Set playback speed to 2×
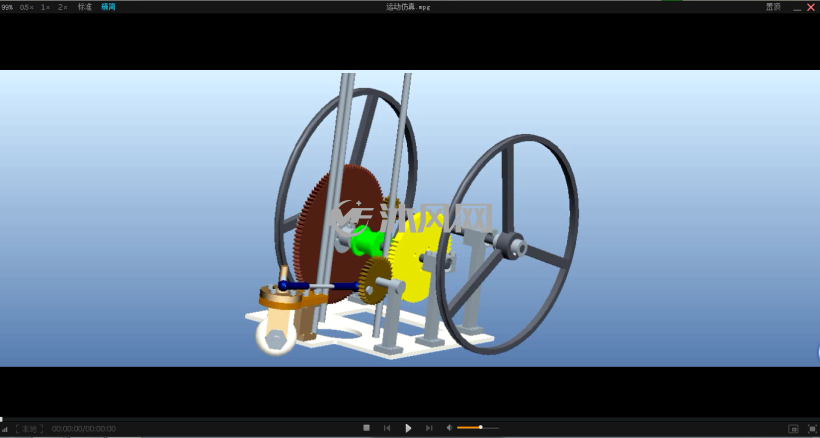This screenshot has width=820, height=438. [x=63, y=7]
